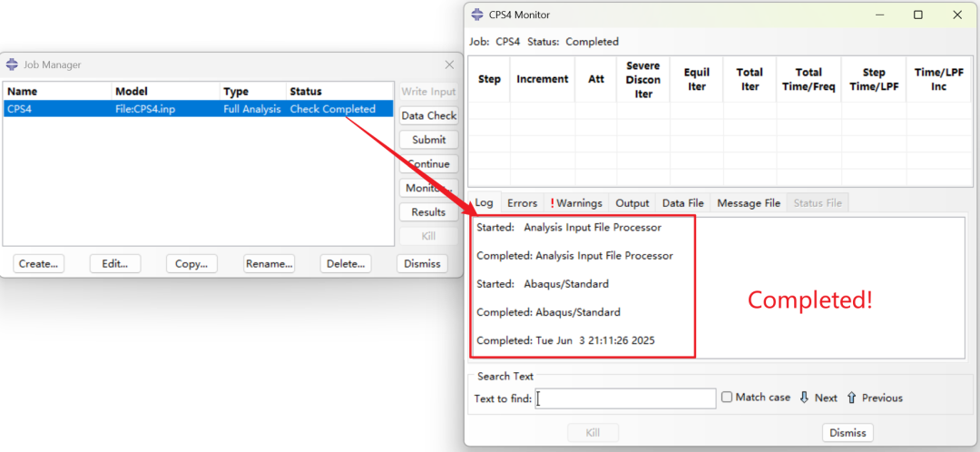Click the Job Manager window title icon
The width and height of the screenshot is (980, 452).
click(12, 64)
